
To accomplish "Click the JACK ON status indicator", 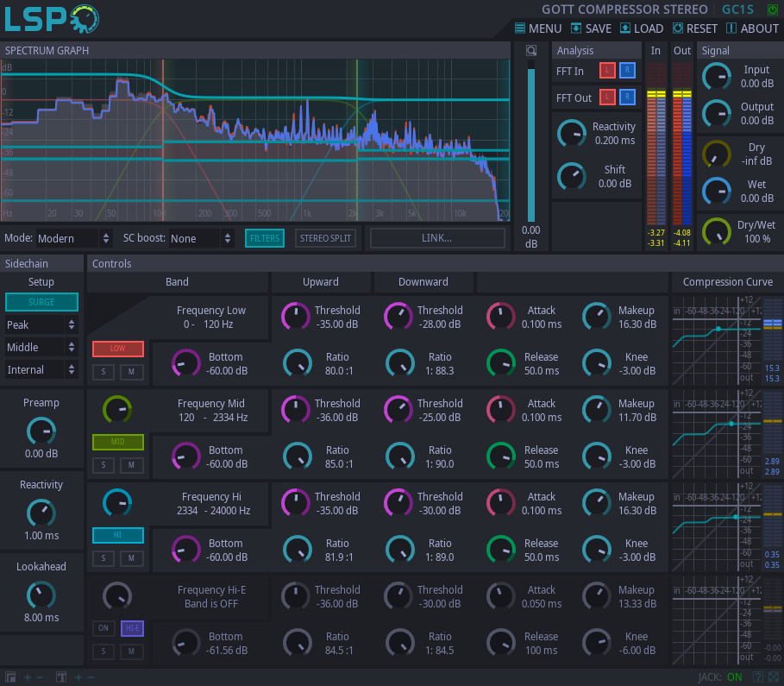I will point(720,677).
